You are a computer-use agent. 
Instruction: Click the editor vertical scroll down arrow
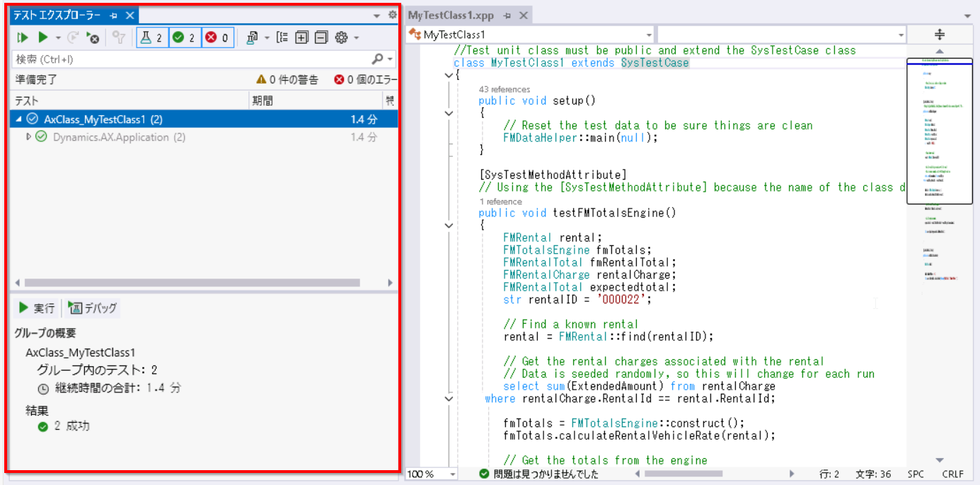[940, 460]
